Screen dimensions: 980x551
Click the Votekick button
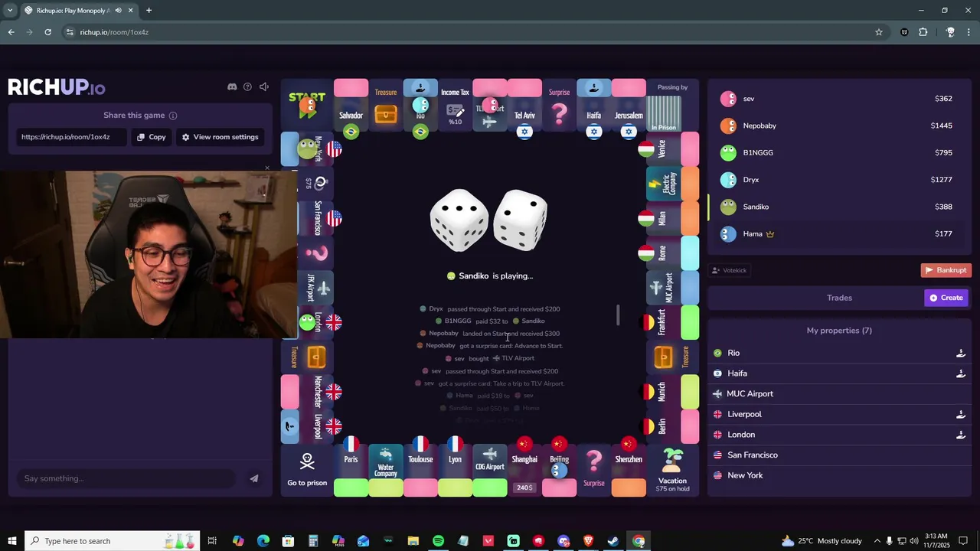[728, 270]
